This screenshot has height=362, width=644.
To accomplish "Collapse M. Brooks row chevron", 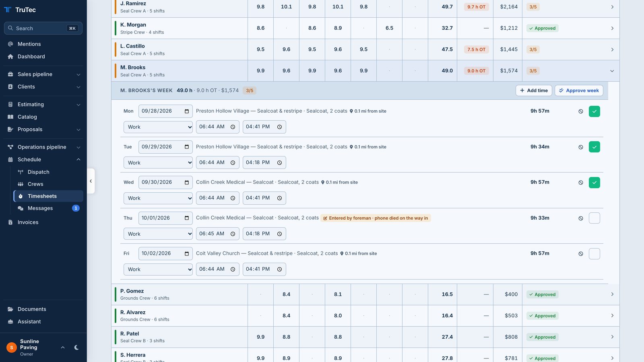I will pos(612,71).
